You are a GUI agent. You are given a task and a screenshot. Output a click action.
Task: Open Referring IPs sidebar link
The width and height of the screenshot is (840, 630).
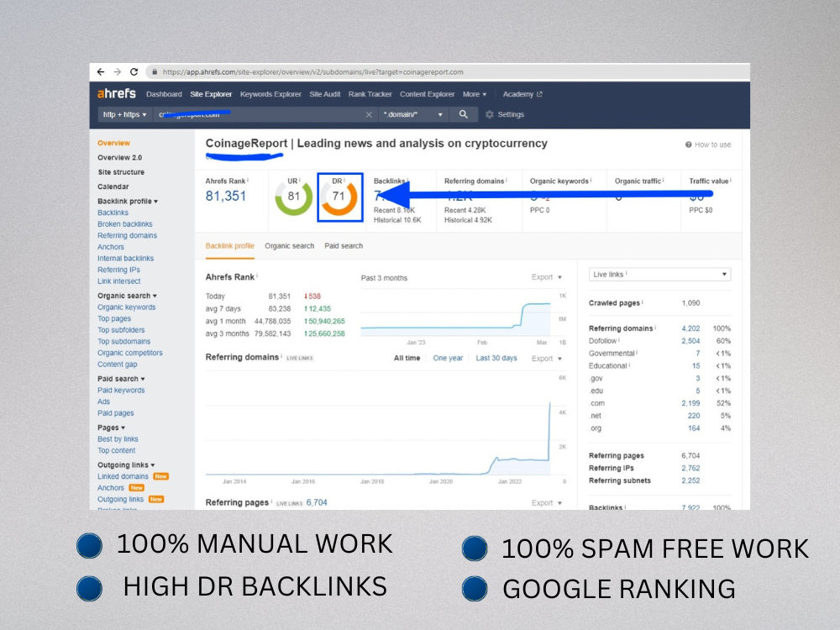tap(118, 270)
